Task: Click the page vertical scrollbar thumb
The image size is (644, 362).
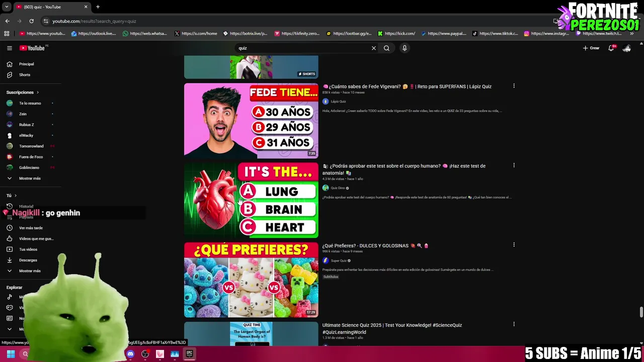Action: click(x=641, y=312)
